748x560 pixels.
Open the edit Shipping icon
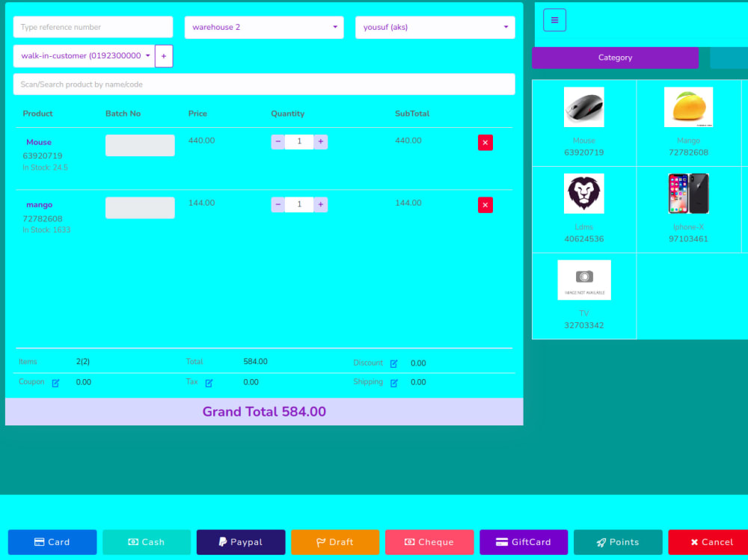393,382
